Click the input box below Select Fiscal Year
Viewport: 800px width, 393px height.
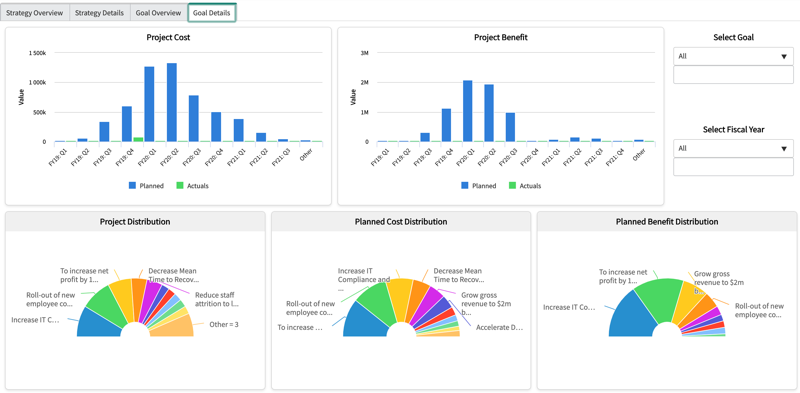[733, 167]
